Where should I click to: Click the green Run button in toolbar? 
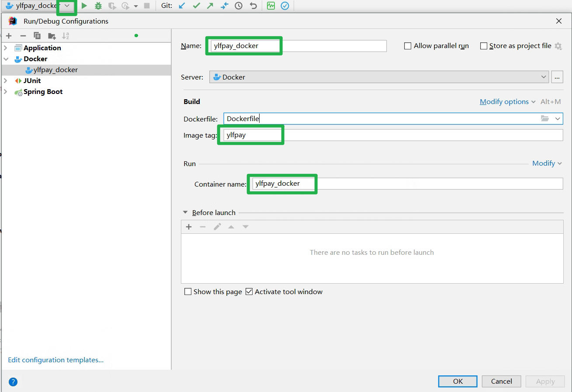point(84,6)
